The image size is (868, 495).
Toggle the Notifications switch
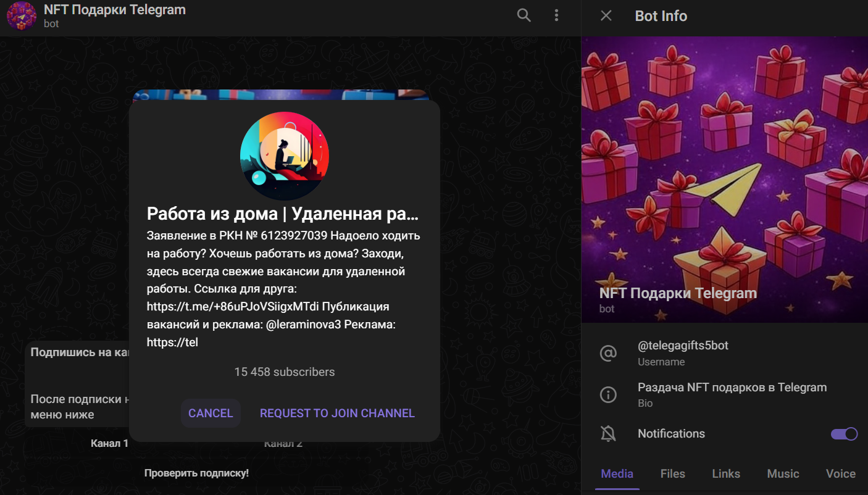pos(844,434)
